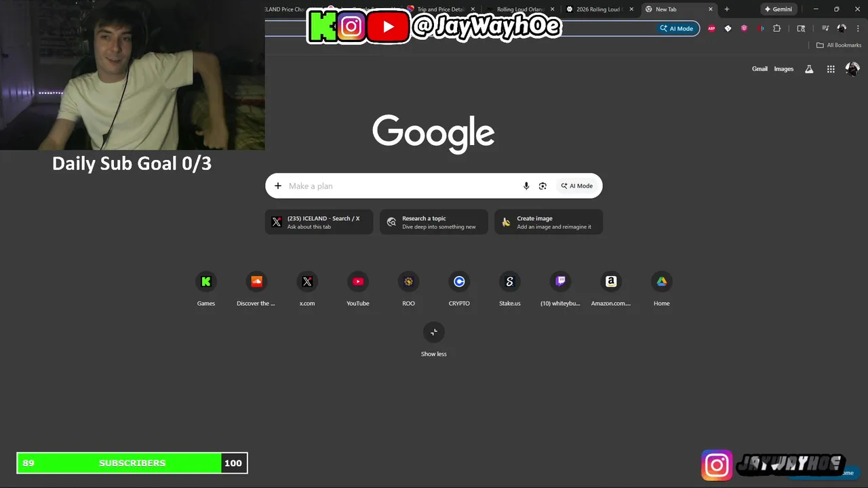
Task: Open Search Labs flask icon
Action: tap(809, 69)
